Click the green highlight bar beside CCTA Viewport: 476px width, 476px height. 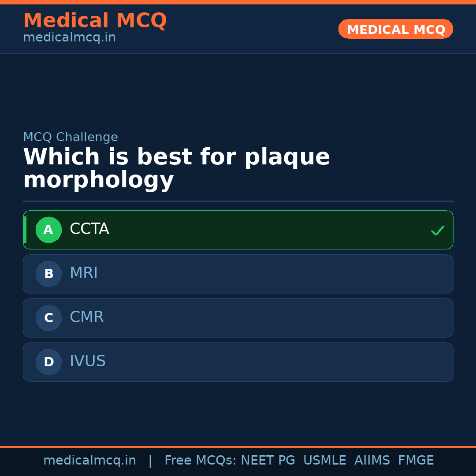point(25,230)
